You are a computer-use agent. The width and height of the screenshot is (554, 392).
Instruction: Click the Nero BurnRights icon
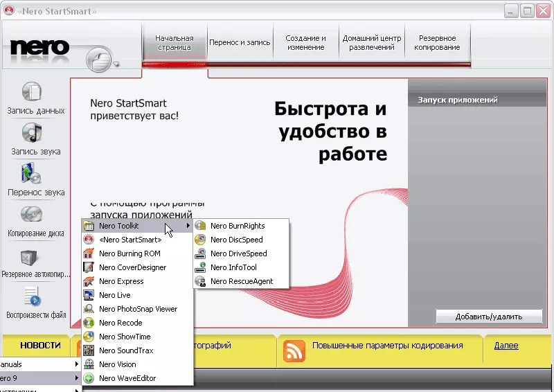(200, 226)
